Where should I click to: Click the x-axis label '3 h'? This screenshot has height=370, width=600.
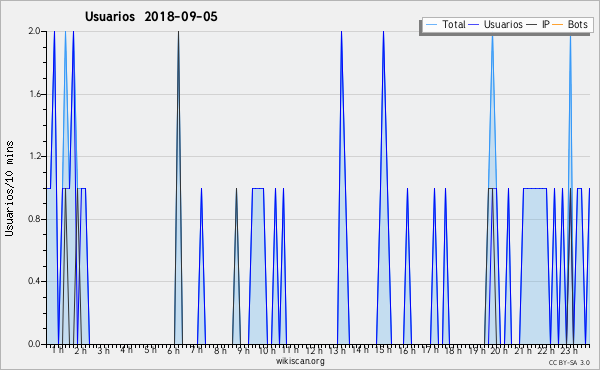click(x=103, y=350)
